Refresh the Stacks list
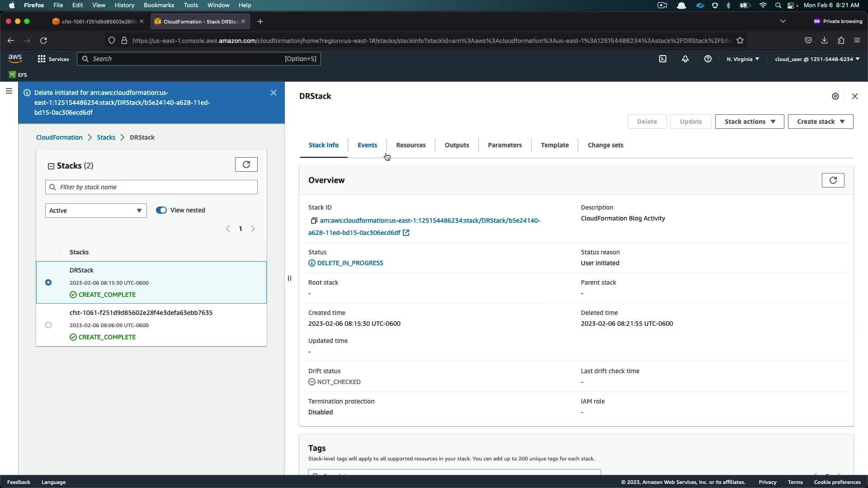 246,164
